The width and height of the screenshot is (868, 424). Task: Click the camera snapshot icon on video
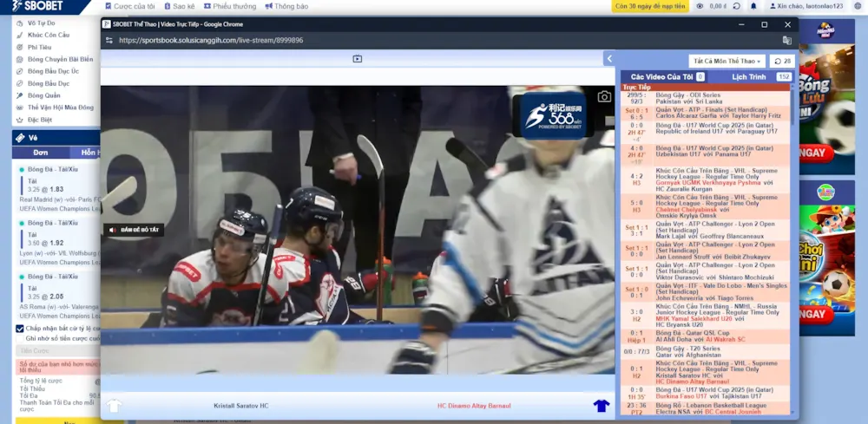pyautogui.click(x=604, y=96)
